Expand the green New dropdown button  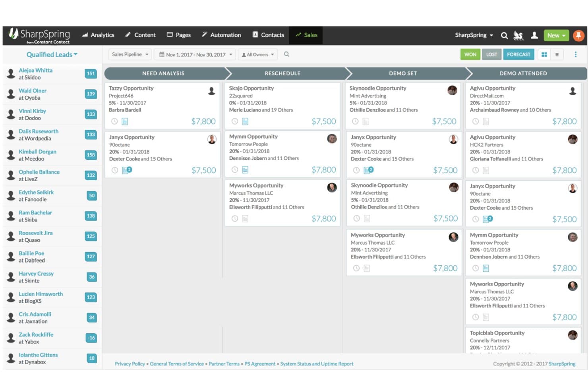click(x=556, y=35)
